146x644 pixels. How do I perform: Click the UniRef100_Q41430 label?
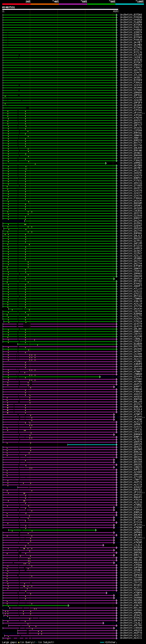pos(131,309)
